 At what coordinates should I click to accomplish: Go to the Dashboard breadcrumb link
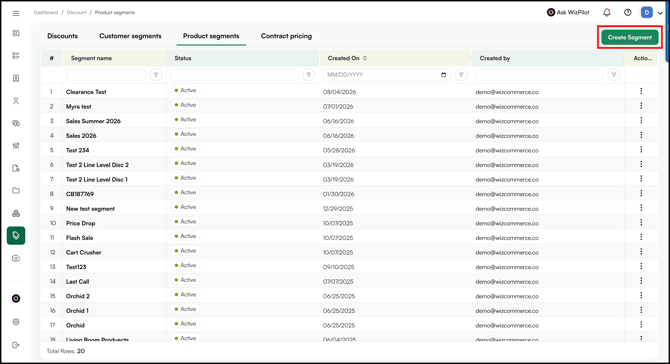[x=46, y=12]
